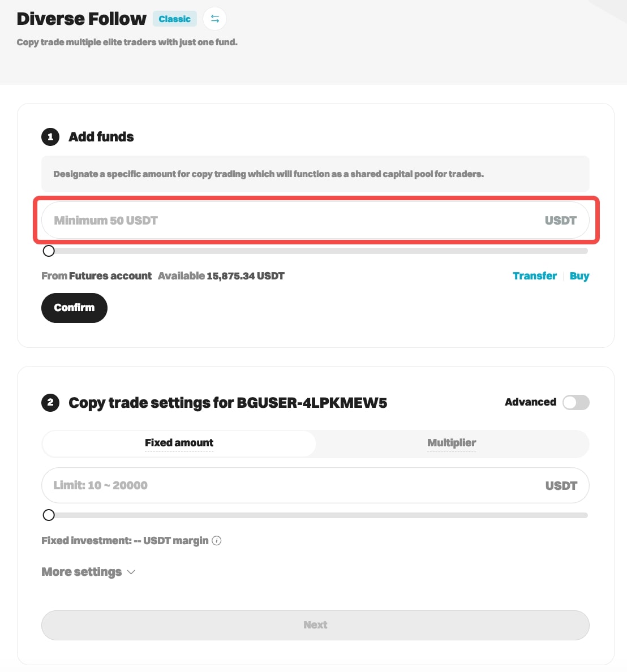
Task: Click the Confirm button
Action: tap(74, 308)
